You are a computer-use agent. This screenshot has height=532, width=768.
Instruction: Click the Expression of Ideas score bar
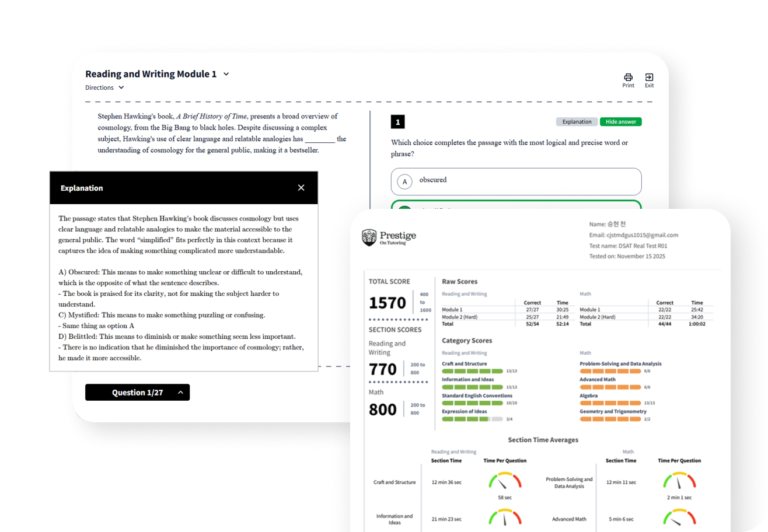coord(473,419)
